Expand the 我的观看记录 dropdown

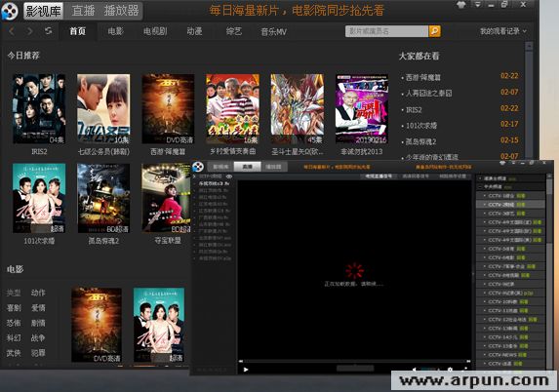503,31
